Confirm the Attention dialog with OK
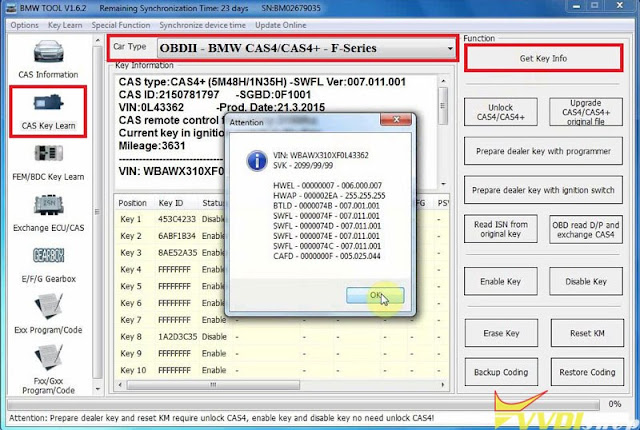The height and width of the screenshot is (430, 640). click(x=375, y=295)
